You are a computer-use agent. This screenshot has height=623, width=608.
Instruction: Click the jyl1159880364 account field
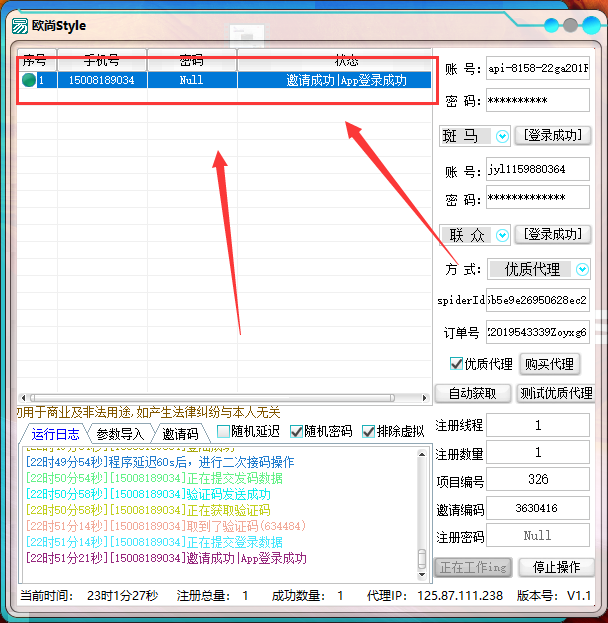coord(538,169)
